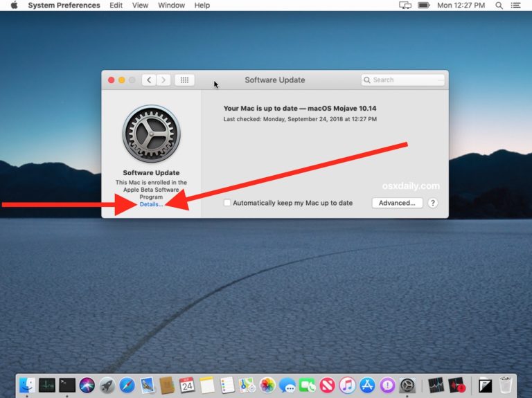532x398 pixels.
Task: Open black-and-white document icon in Dock
Action: pyautogui.click(x=485, y=386)
